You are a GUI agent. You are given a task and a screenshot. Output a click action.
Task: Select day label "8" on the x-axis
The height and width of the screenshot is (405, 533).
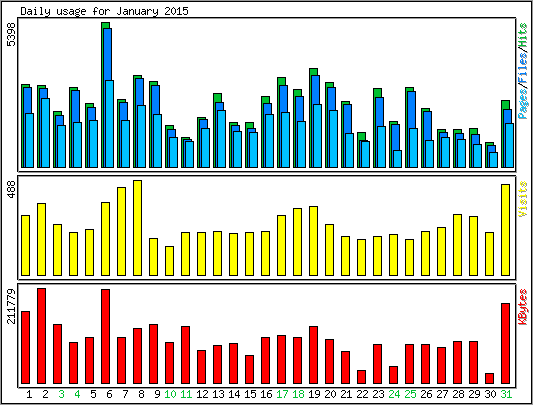click(141, 394)
